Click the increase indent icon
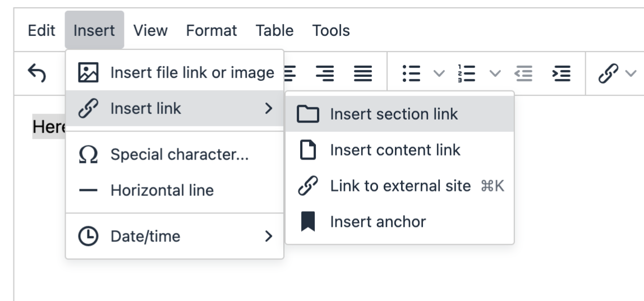Viewport: 644px width, 301px height. coord(562,73)
